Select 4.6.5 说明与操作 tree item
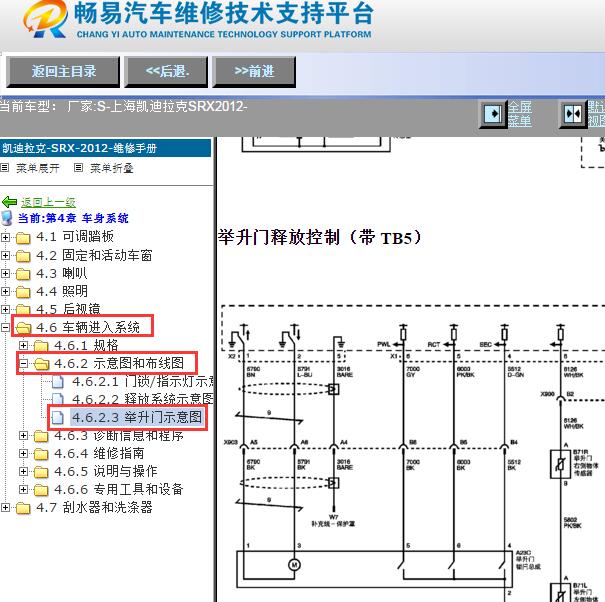This screenshot has width=605, height=602. tap(106, 471)
